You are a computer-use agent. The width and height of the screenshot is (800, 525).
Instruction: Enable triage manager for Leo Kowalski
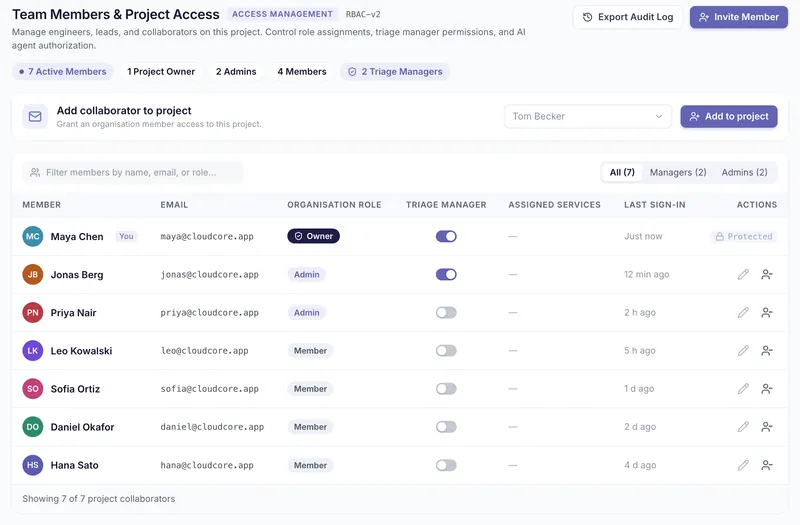coord(446,351)
